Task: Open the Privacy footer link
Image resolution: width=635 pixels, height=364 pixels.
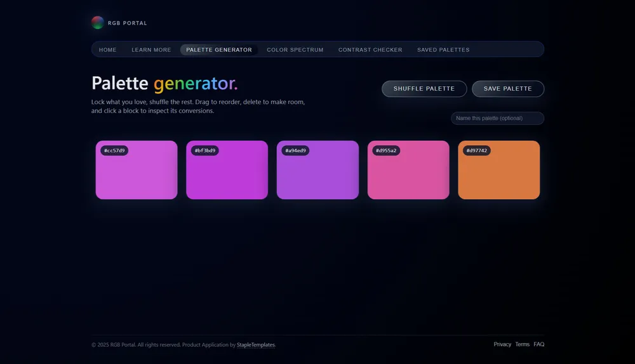Action: 502,344
